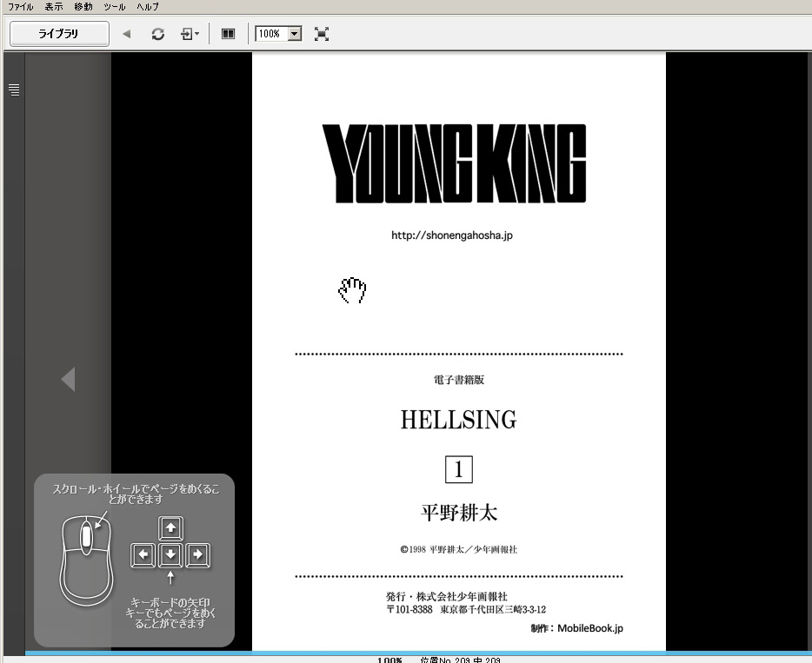Go back to the ライブラリ

[59, 34]
